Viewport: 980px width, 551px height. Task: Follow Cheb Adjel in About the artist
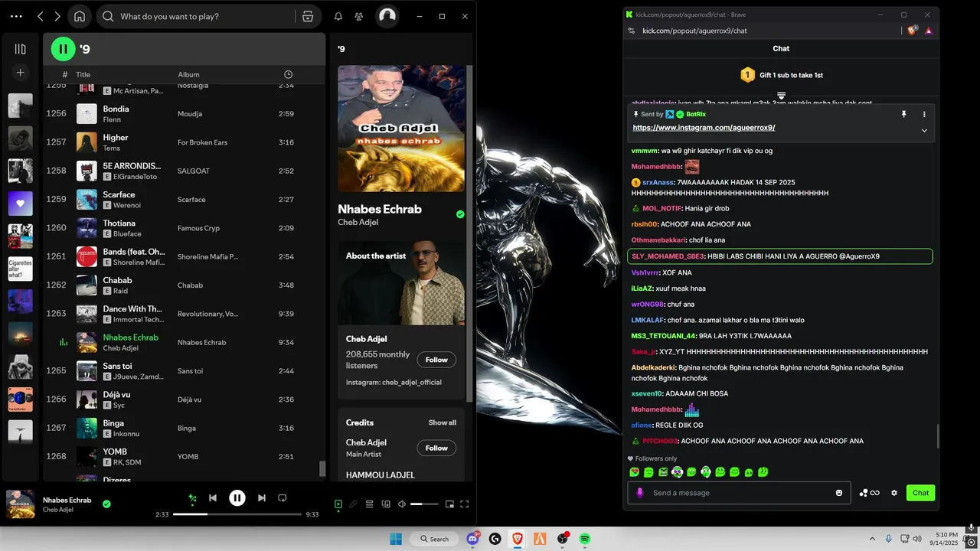pos(436,360)
